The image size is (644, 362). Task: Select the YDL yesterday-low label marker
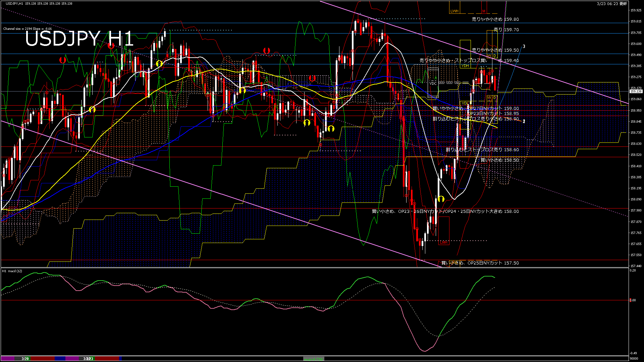coord(465,103)
